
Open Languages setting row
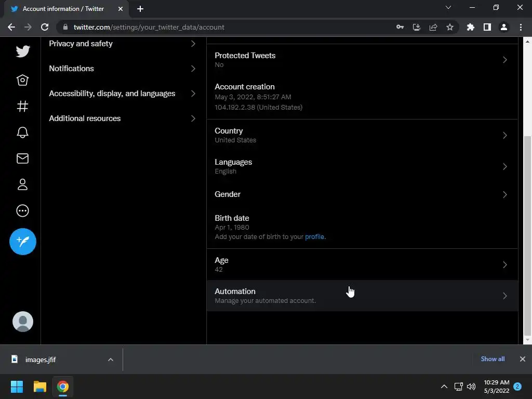click(362, 166)
